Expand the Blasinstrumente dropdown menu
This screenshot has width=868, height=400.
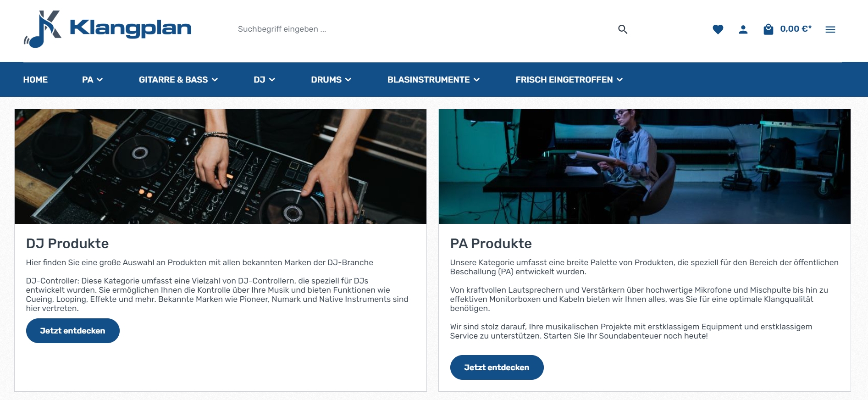pos(433,80)
